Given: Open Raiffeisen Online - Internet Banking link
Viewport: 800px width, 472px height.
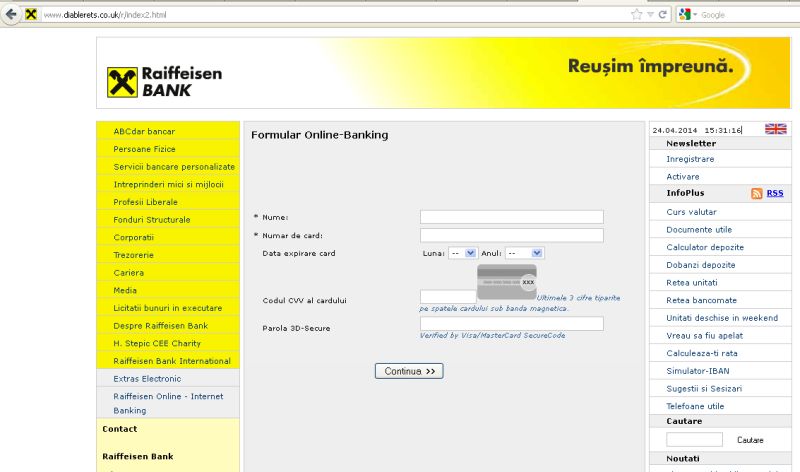Looking at the screenshot, I should click(168, 403).
